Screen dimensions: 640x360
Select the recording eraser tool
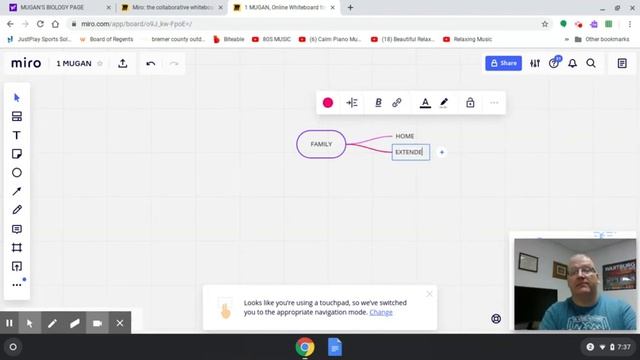pos(75,323)
